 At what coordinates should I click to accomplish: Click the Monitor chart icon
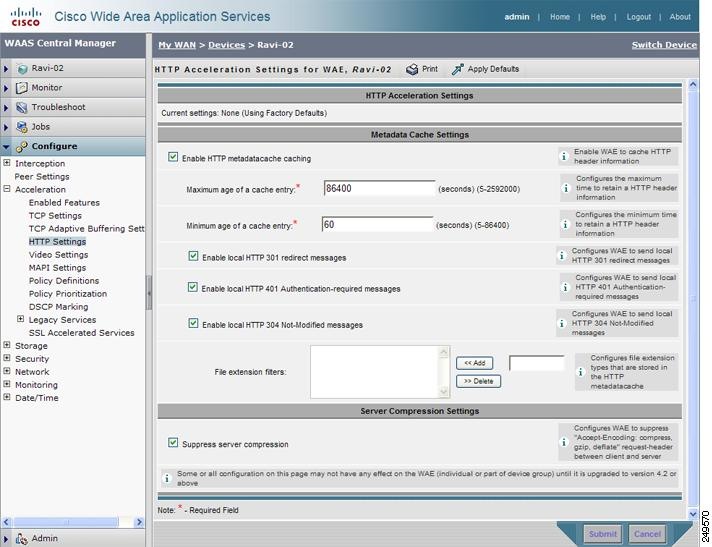(22, 88)
